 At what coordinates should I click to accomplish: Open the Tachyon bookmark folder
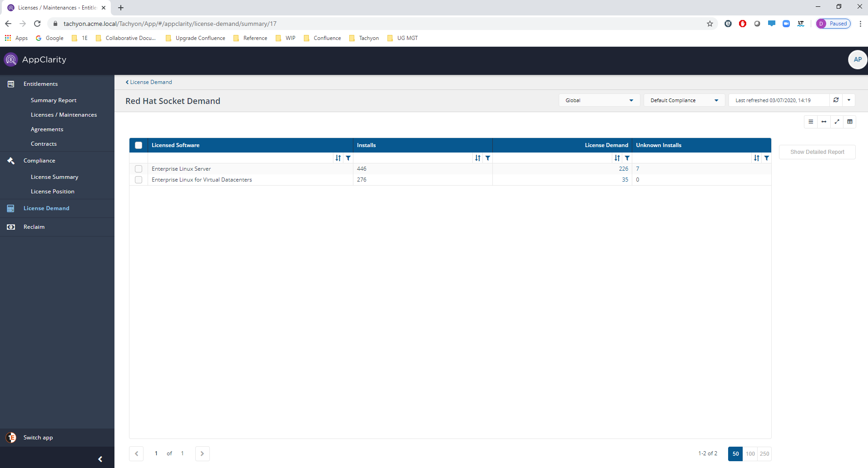coord(364,38)
